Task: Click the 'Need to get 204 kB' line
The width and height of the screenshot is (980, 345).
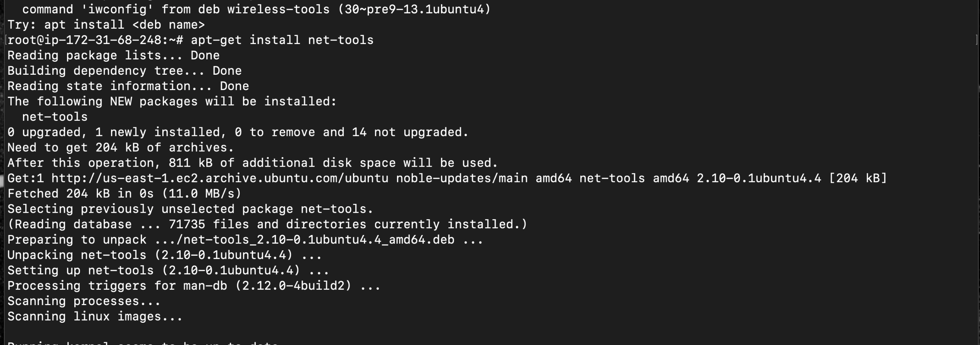Action: pyautogui.click(x=120, y=148)
